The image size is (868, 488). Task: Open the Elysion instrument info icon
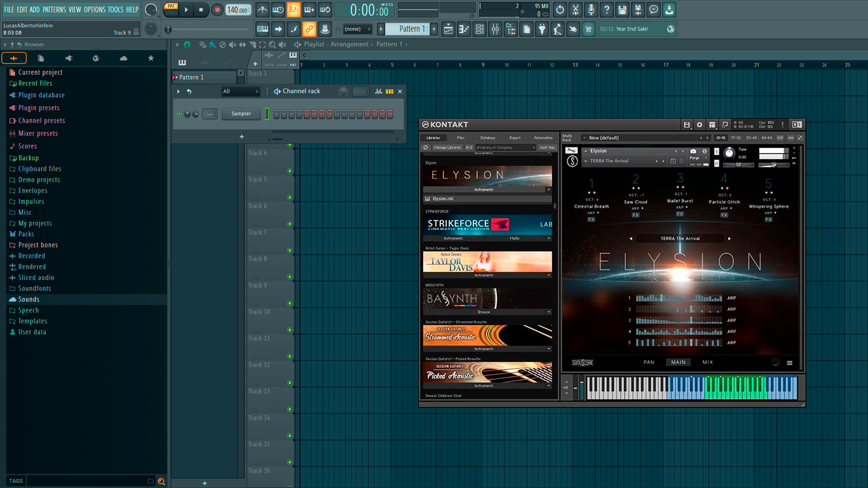705,151
